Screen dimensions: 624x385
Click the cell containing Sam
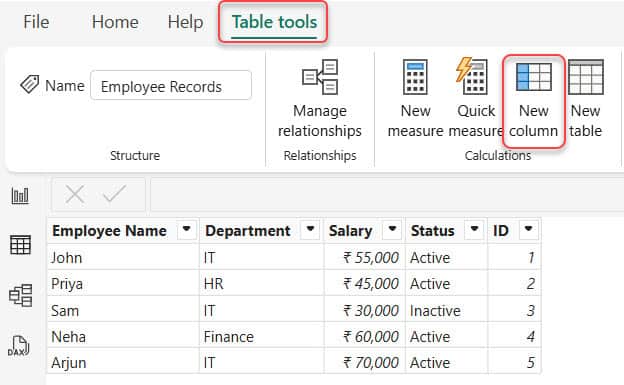point(123,310)
